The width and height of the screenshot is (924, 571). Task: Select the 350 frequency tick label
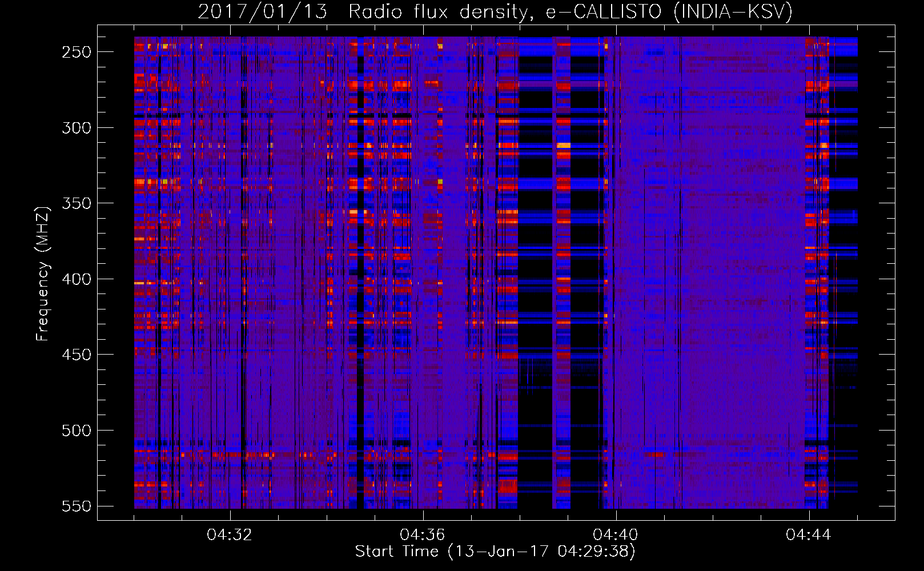[x=77, y=203]
